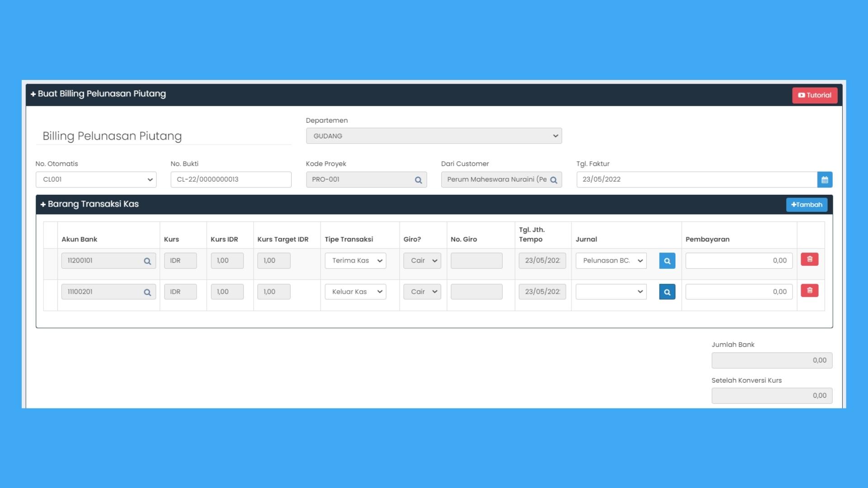Click No. Giro field in Keluar Kas row
Image resolution: width=868 pixels, height=488 pixels.
pos(476,292)
